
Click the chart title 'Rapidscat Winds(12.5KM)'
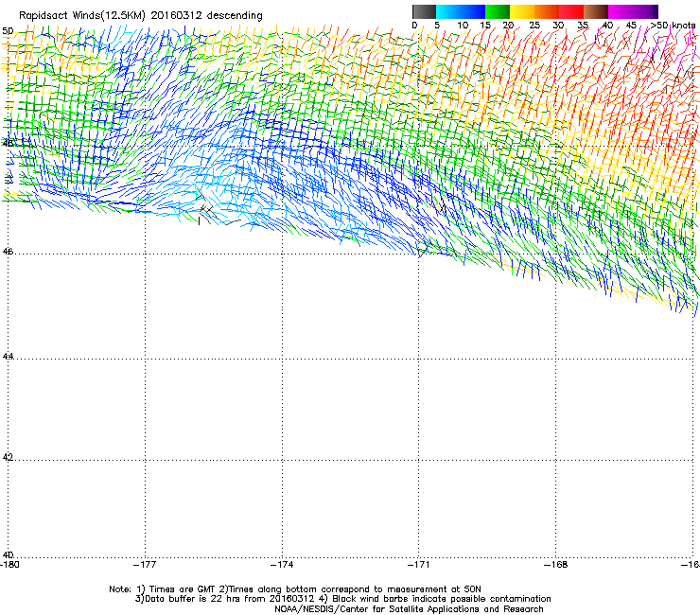click(81, 16)
